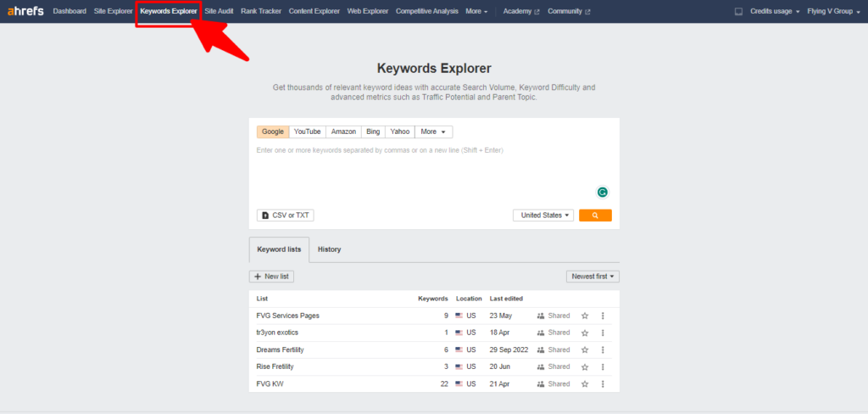
Task: Expand the More menu in top navigation
Action: (476, 11)
